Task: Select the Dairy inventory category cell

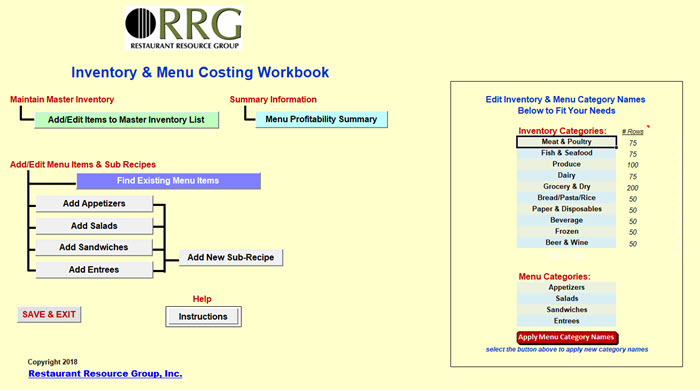Action: pos(567,175)
